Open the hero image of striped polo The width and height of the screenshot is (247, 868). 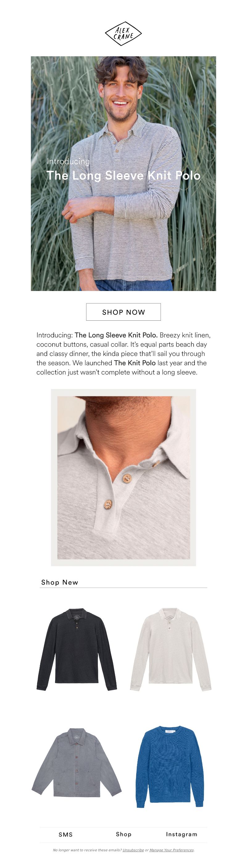coord(124,173)
